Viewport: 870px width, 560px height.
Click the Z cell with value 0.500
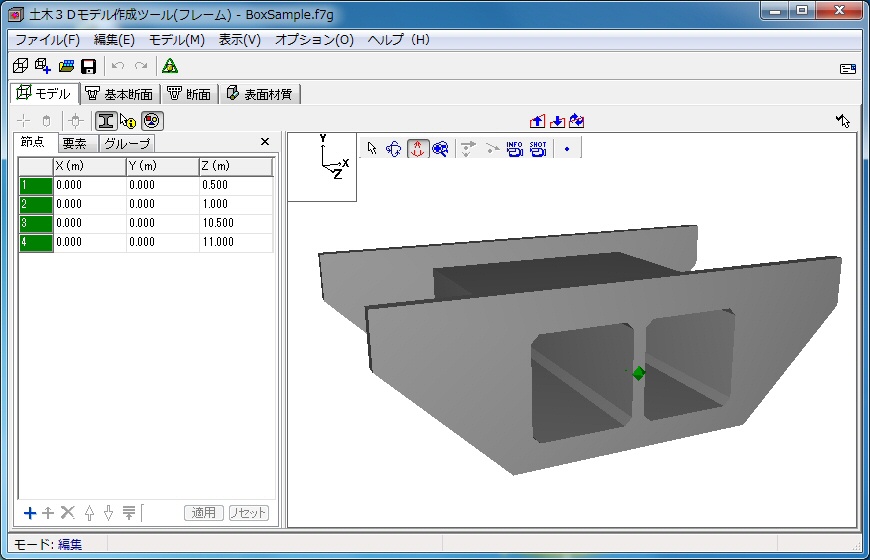tap(236, 185)
